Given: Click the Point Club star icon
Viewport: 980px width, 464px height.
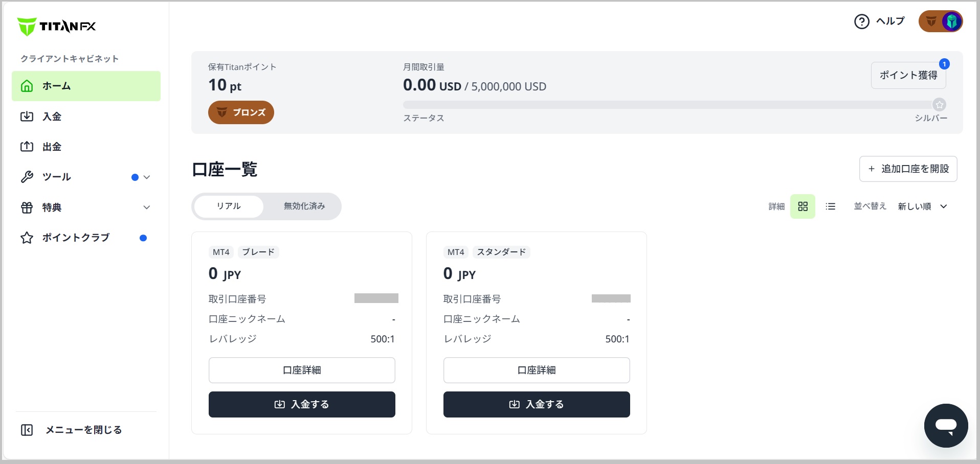Looking at the screenshot, I should point(27,238).
